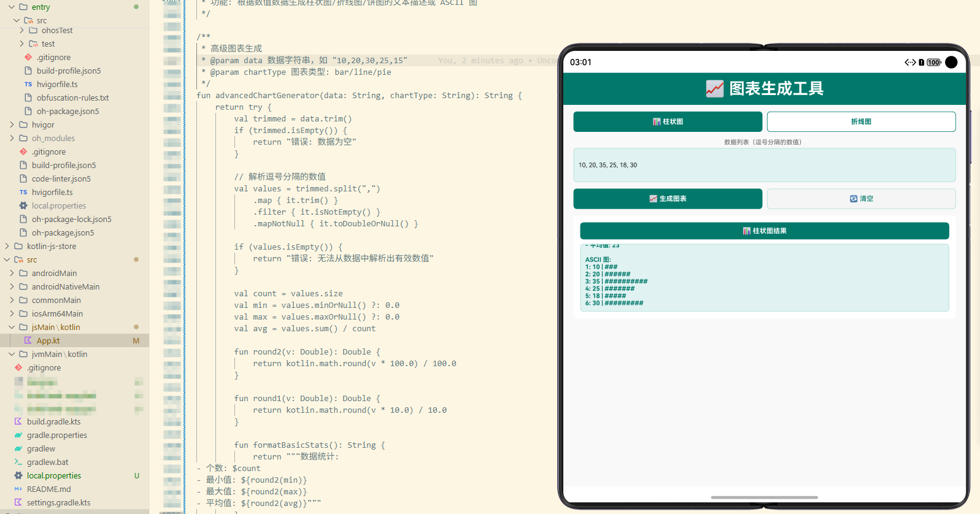The width and height of the screenshot is (980, 514).
Task: Click the settings.gradle.kts Kotlin icon
Action: pyautogui.click(x=18, y=502)
